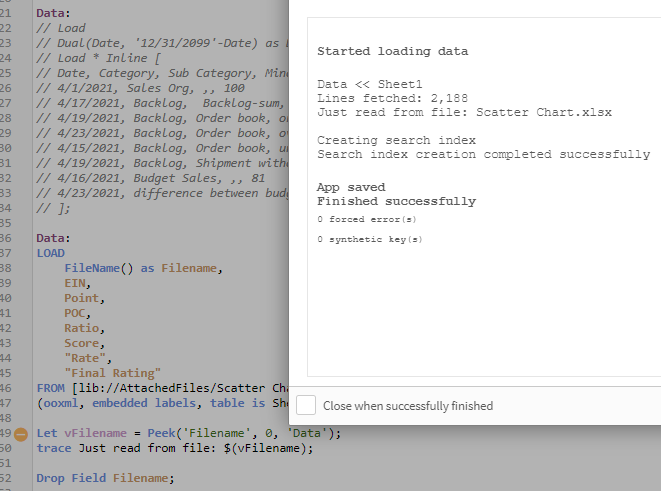This screenshot has height=491, width=661.
Task: Click the 'App saved' message
Action: point(351,187)
